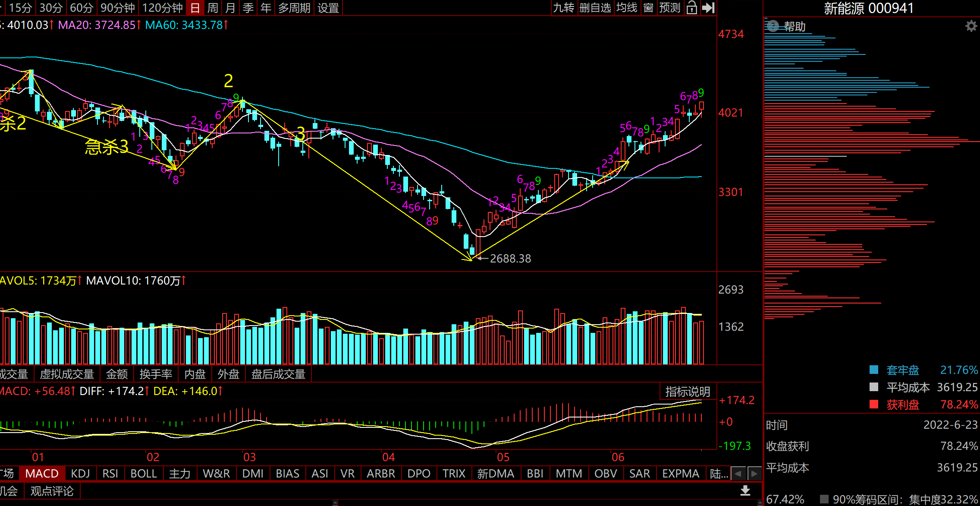Open chip distribution settings gear
Screen dimensions: 980x506
tap(971, 26)
